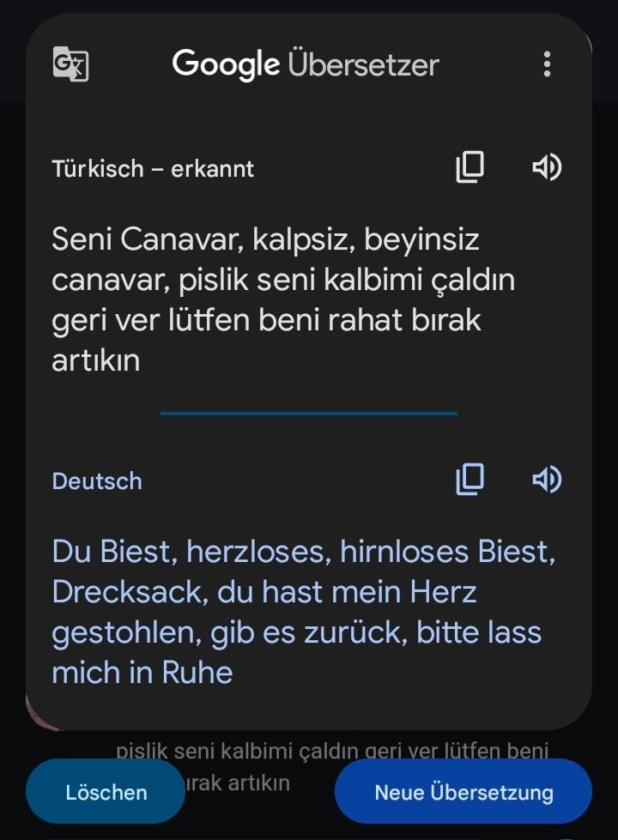Select the word 'Drecksack' in the translation

[x=127, y=593]
